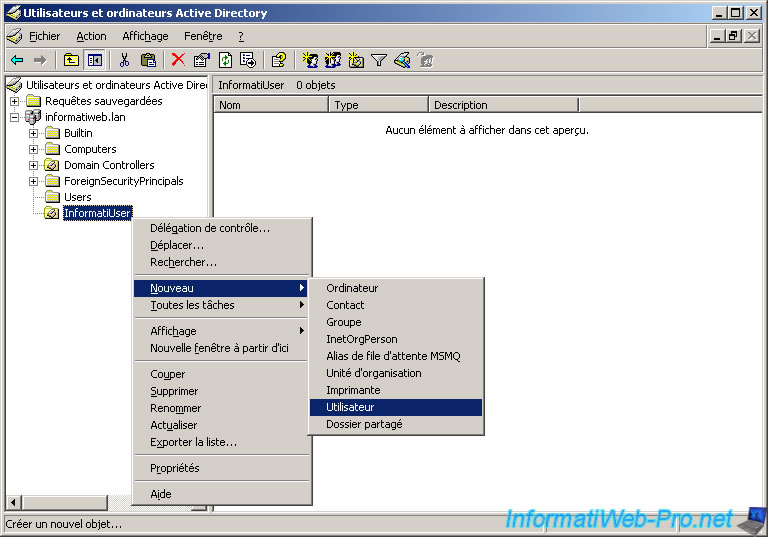Click the Refresh toolbar icon
Screen dimensions: 768x537
[x=225, y=60]
